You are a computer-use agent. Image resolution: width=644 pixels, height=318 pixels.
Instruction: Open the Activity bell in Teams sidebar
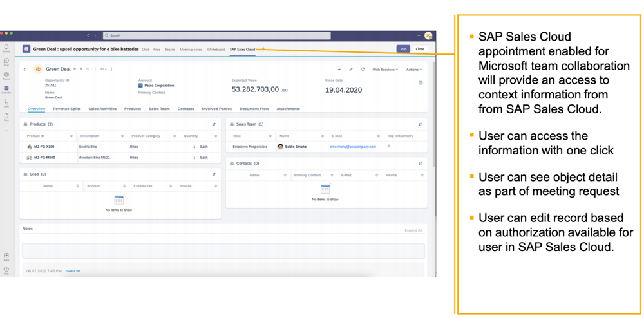coord(6,48)
